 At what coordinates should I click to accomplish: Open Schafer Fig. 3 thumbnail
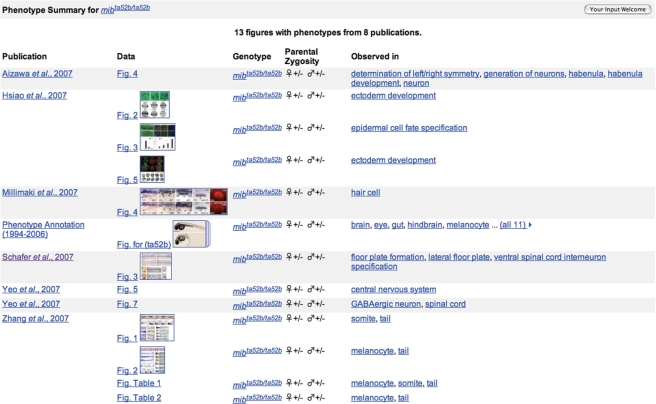click(156, 266)
